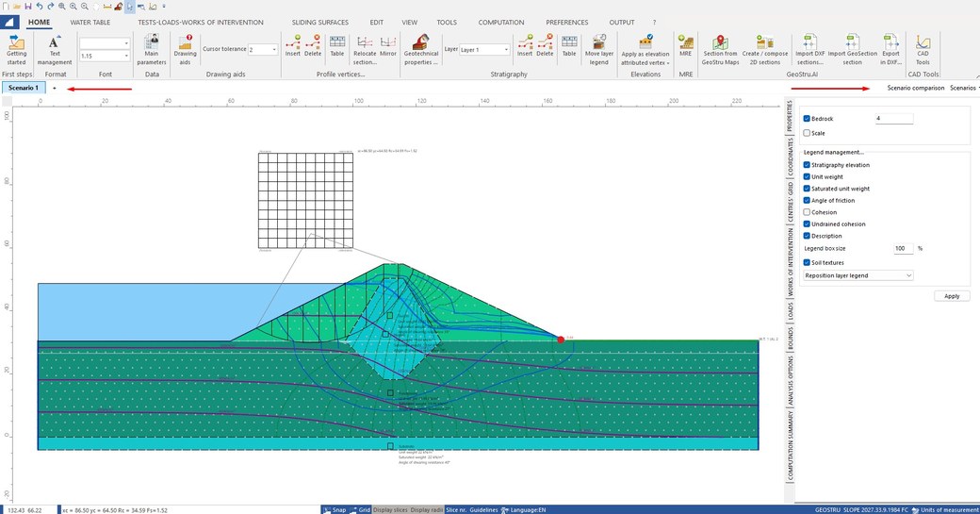Toggle Saturated unit weight checkbox
980x514 pixels.
point(807,189)
